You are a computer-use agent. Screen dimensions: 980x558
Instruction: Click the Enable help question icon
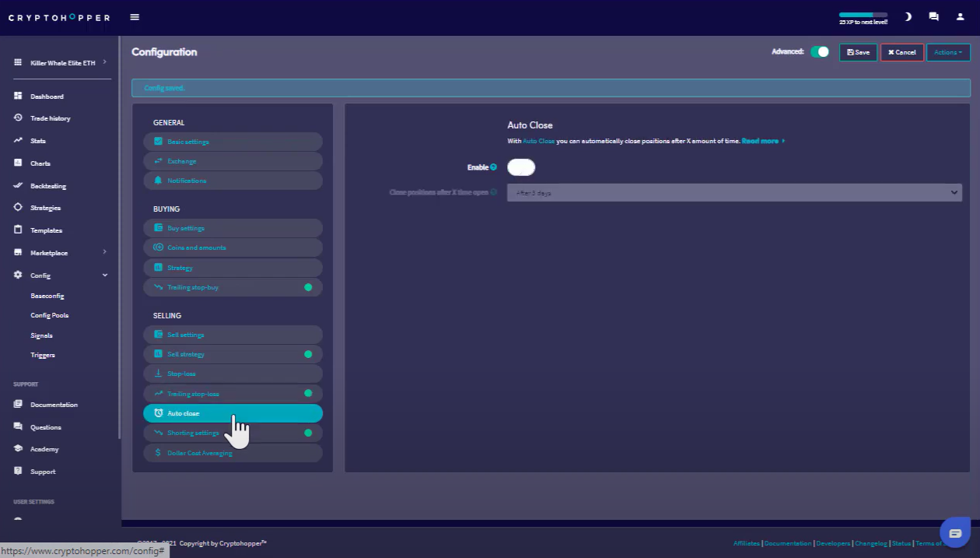coord(494,167)
